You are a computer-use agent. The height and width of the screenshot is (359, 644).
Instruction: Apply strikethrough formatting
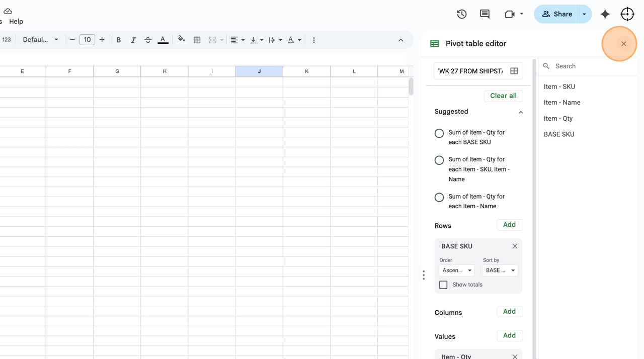click(x=147, y=40)
